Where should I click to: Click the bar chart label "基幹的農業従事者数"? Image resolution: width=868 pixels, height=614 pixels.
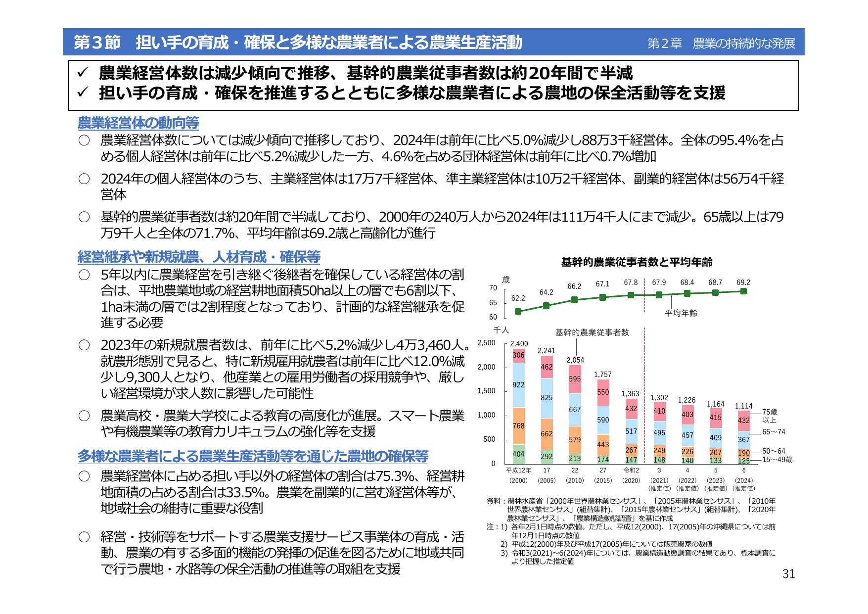click(x=592, y=332)
